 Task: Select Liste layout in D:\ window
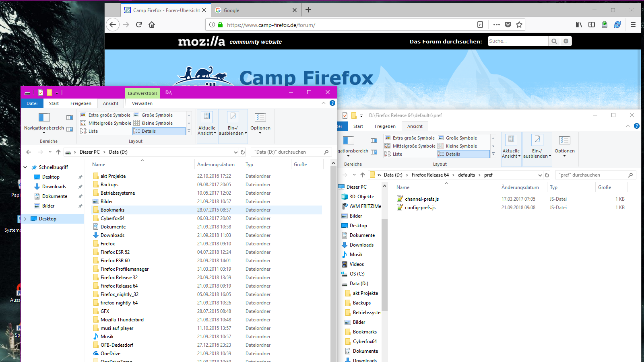[89, 131]
